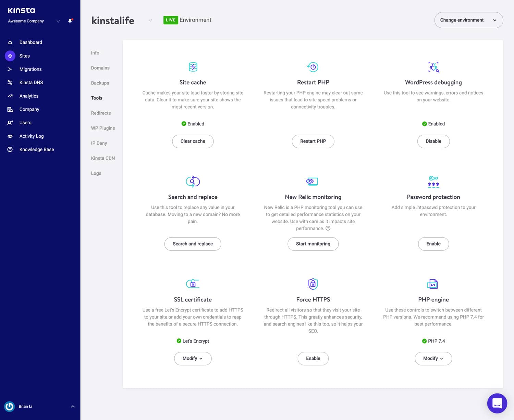Open Analytics from the sidebar
The width and height of the screenshot is (514, 420).
(10, 96)
